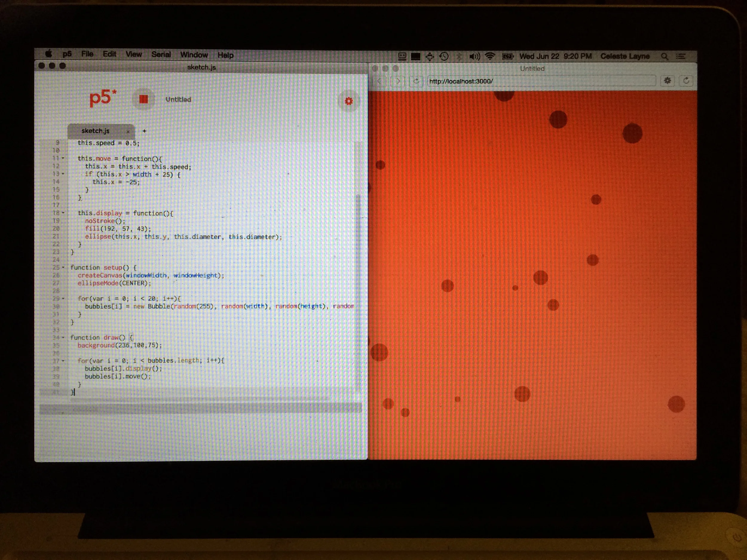Click the Wi-Fi status icon
This screenshot has width=747, height=560.
pos(490,56)
